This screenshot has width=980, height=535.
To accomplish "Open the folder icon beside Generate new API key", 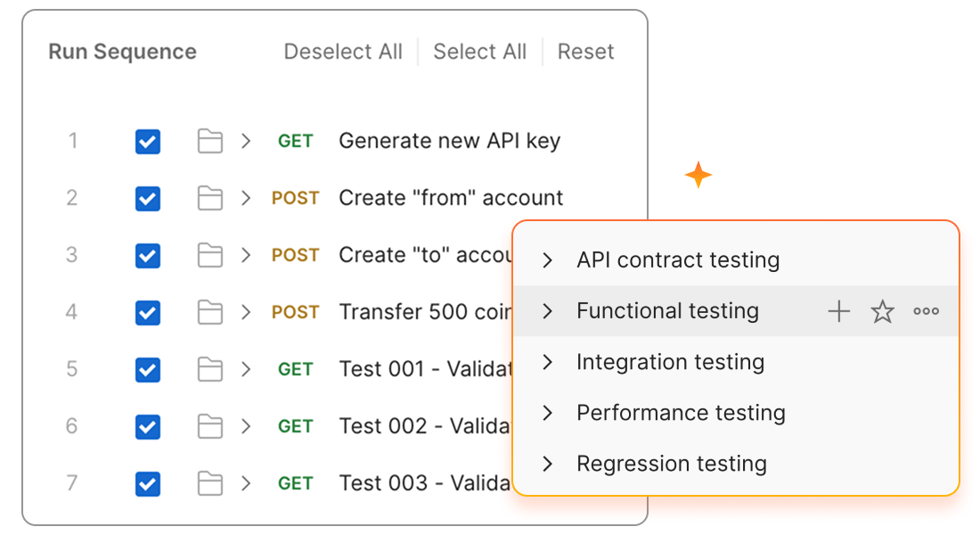I will click(x=209, y=140).
